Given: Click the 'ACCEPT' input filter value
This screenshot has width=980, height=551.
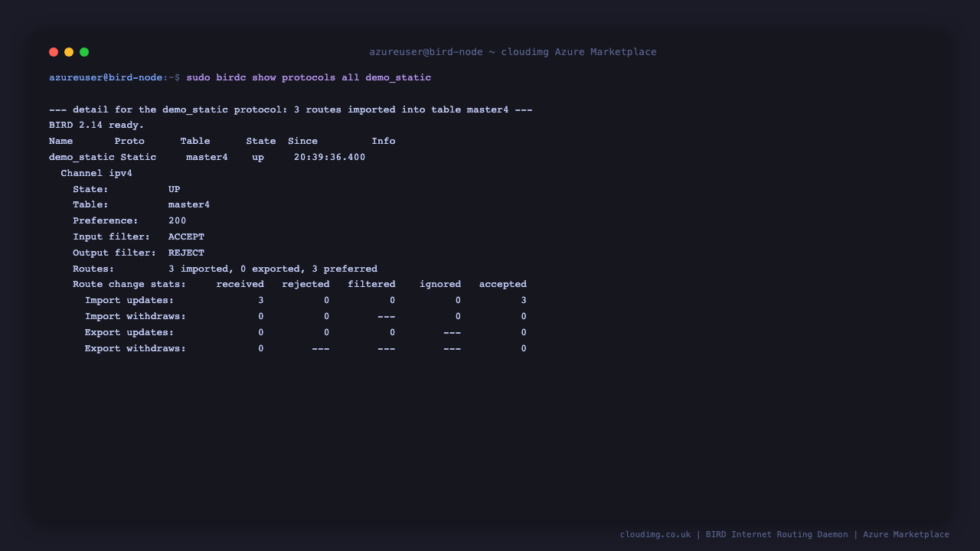Looking at the screenshot, I should [x=186, y=236].
